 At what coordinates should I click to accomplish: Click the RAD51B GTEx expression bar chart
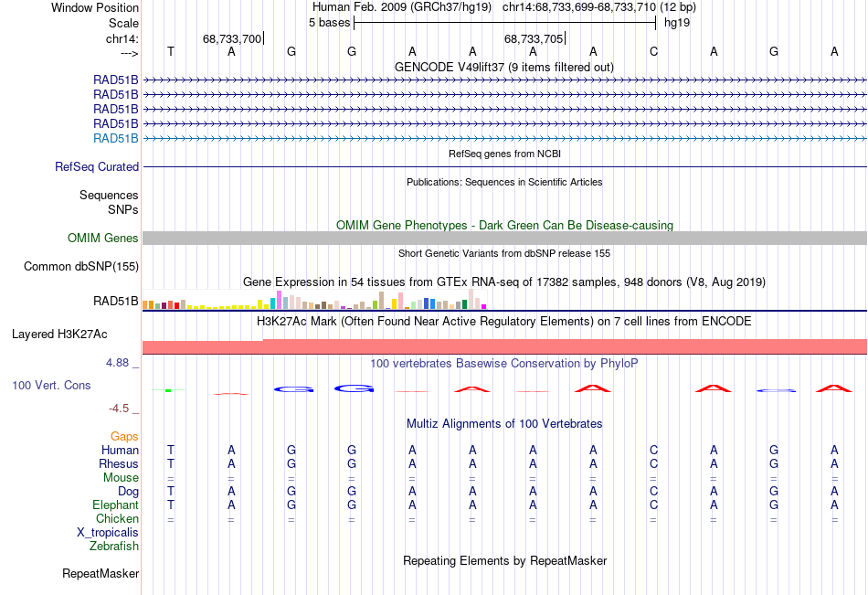pyautogui.click(x=314, y=299)
